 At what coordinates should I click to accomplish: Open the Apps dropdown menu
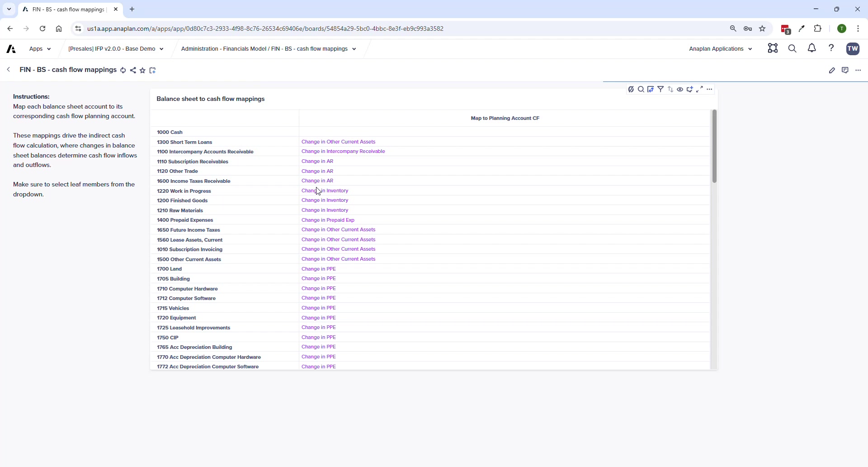pos(40,49)
